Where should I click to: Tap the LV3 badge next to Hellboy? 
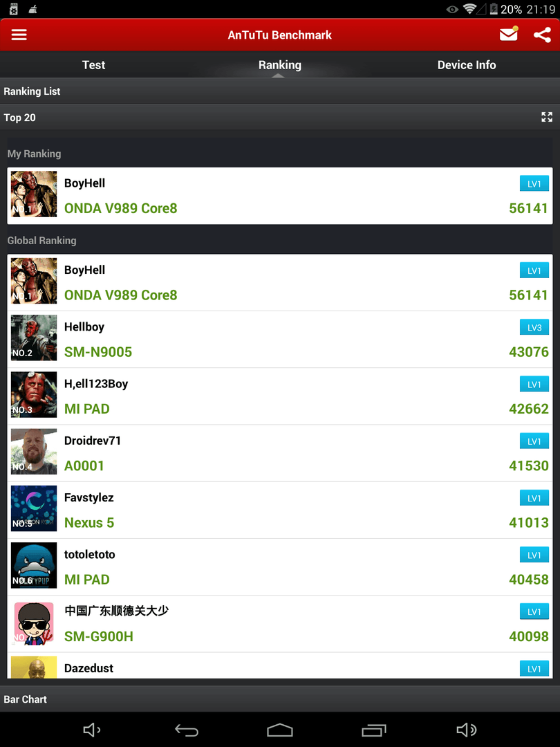click(534, 327)
